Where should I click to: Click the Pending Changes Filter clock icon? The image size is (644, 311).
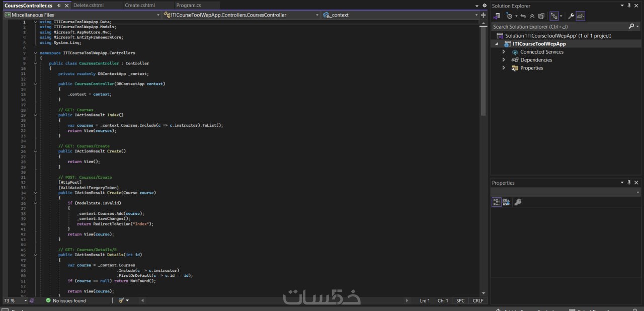tap(509, 16)
